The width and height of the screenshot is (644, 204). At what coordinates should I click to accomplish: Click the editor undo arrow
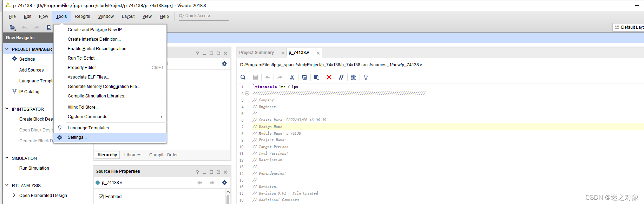[268, 77]
